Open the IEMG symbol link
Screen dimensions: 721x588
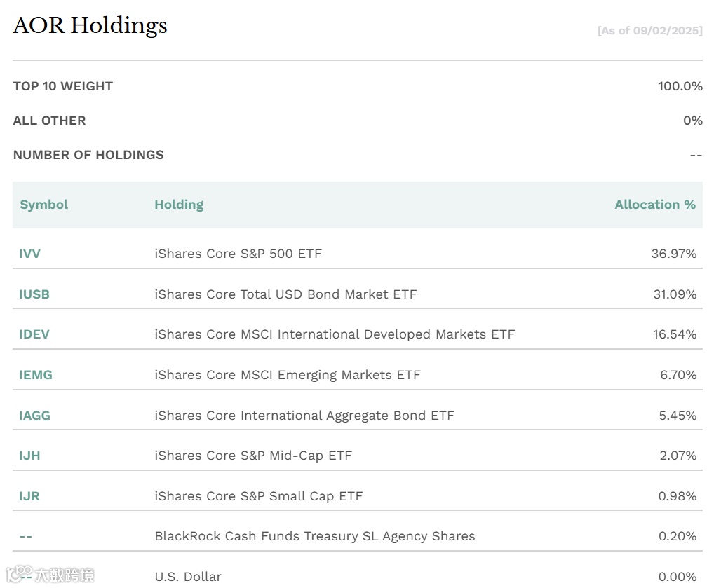tap(36, 375)
